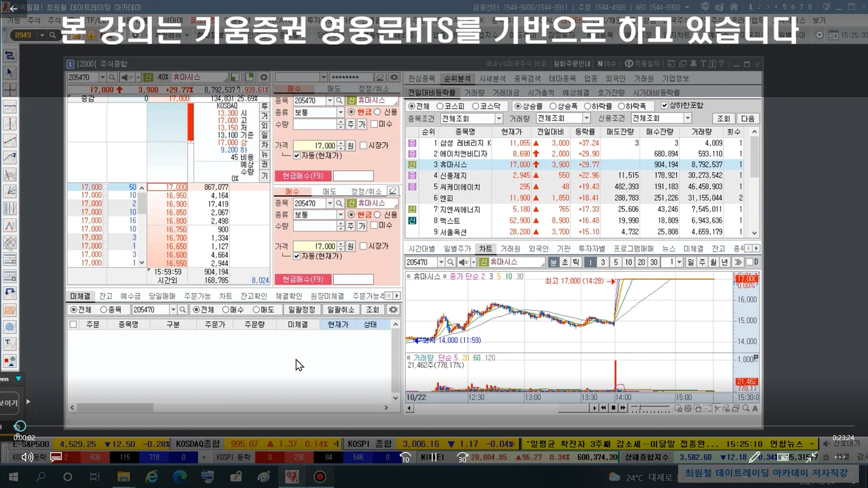Toggle 미수 checkbox in top buy order form

pyautogui.click(x=375, y=124)
